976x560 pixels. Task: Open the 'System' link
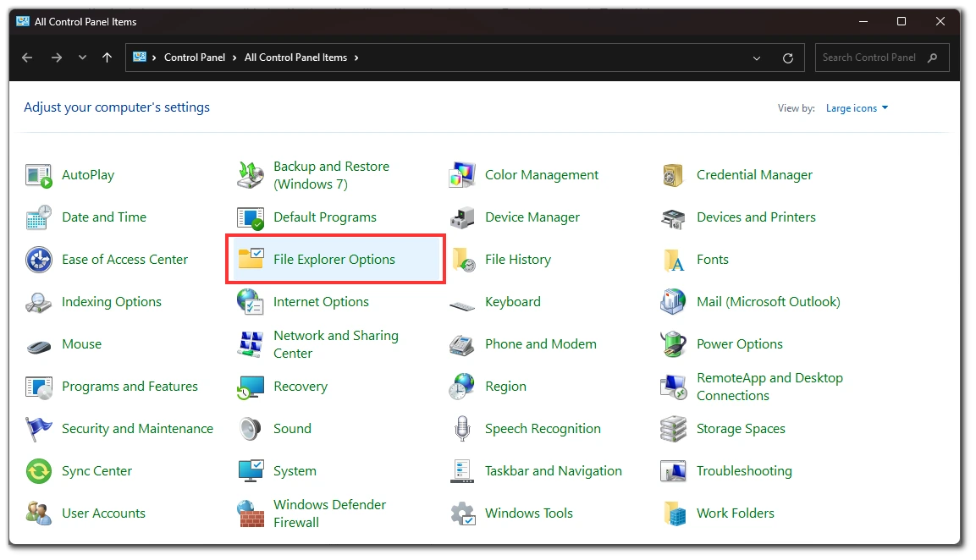tap(295, 471)
